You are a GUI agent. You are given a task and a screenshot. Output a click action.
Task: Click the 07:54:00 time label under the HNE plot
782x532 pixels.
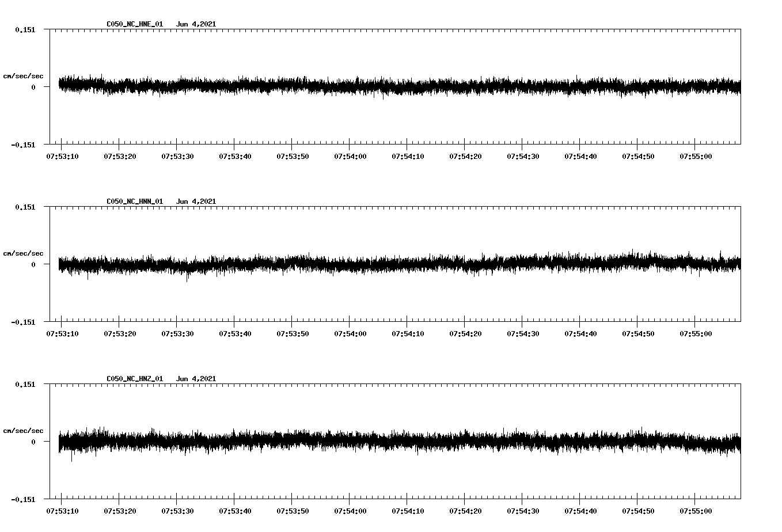[x=350, y=157]
